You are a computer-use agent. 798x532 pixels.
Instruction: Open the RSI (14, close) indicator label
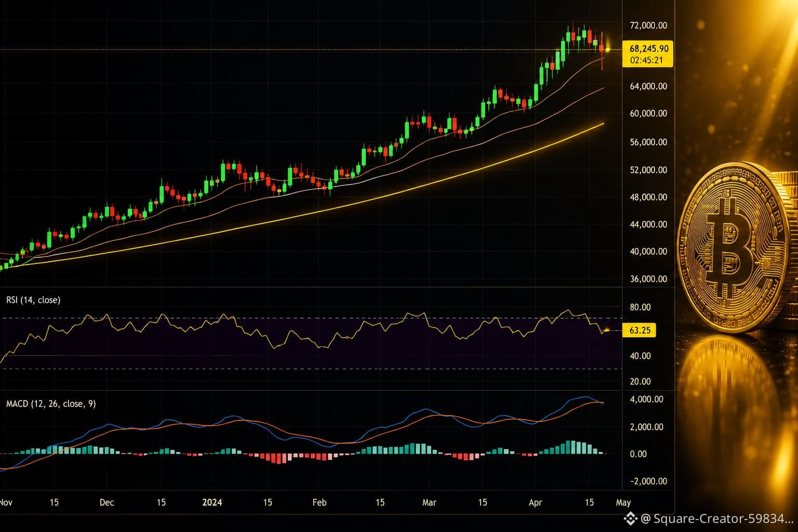[33, 300]
